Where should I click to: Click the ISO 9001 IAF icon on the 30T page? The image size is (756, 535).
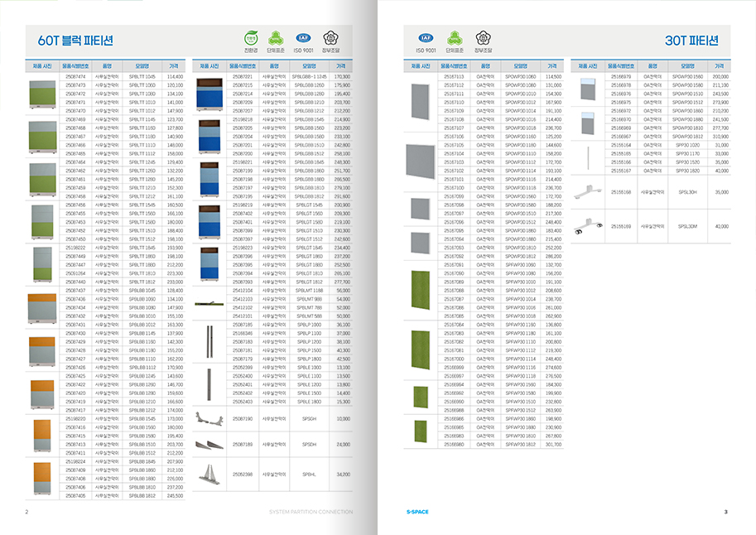(x=426, y=37)
